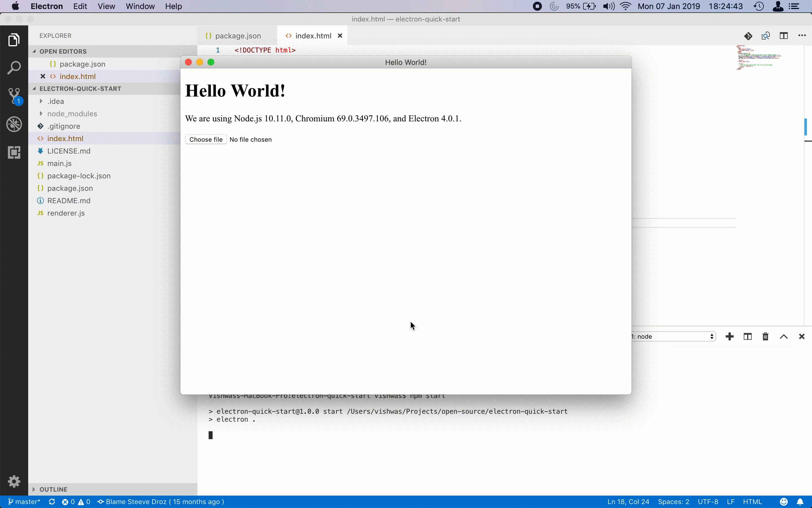Open the Apple menu
The width and height of the screenshot is (812, 508).
coord(15,6)
